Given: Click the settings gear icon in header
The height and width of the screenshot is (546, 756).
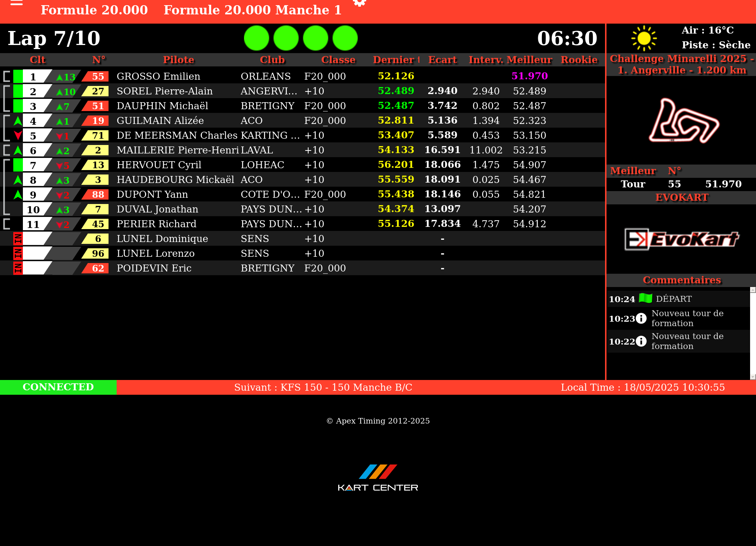Looking at the screenshot, I should 359,3.
